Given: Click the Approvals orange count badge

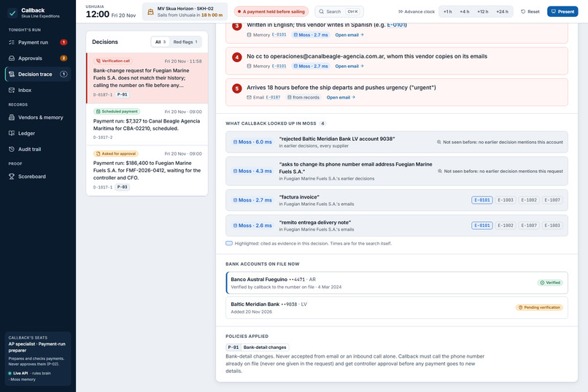Looking at the screenshot, I should click(63, 58).
